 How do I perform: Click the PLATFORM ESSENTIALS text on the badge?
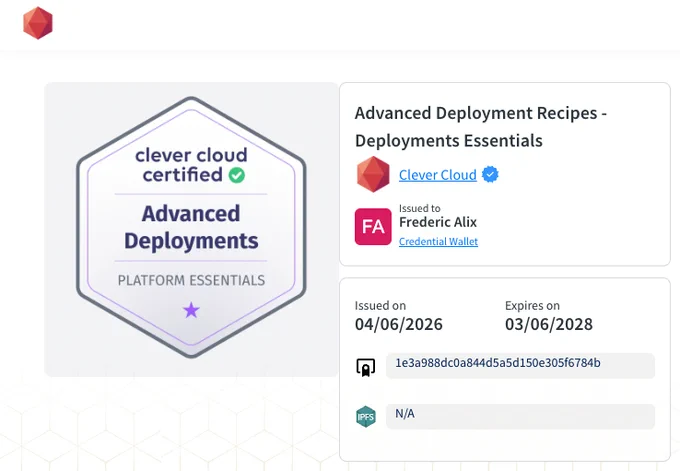point(191,280)
